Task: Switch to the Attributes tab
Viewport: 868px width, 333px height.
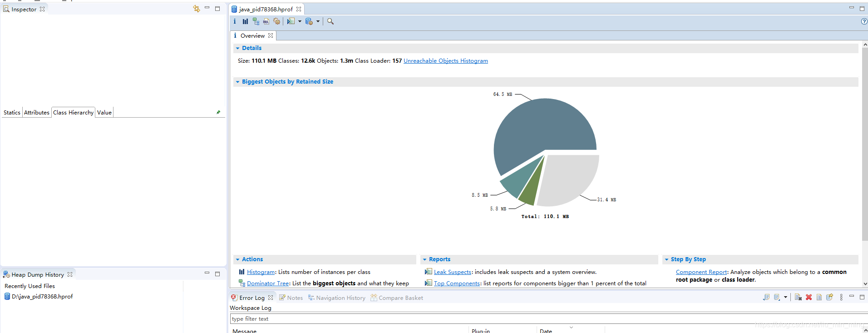Action: pos(37,112)
